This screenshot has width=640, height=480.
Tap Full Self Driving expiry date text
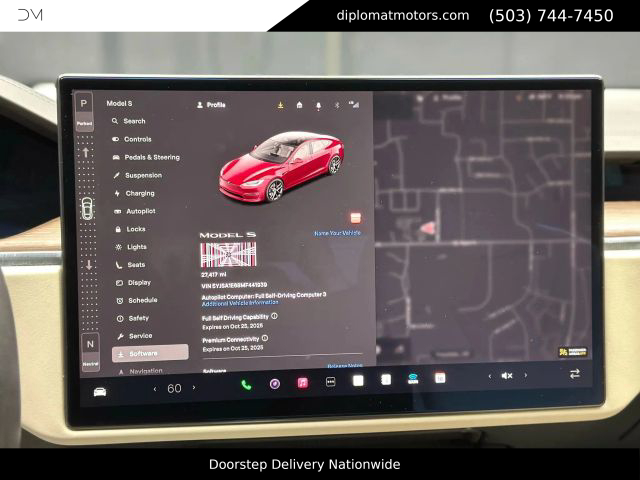(233, 327)
